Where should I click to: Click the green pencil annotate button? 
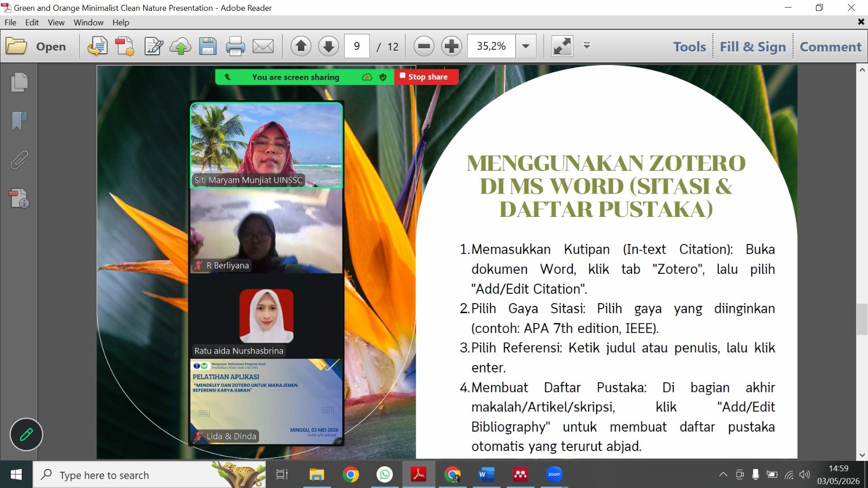click(x=26, y=434)
